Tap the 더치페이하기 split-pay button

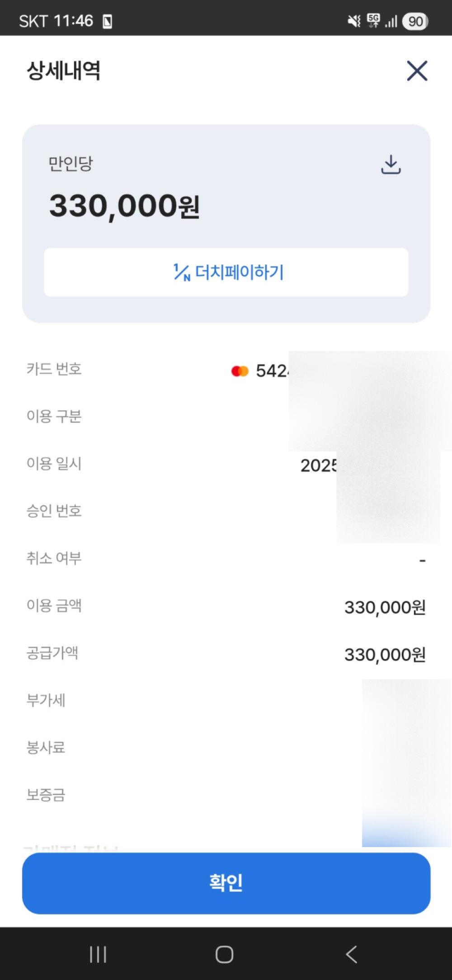coord(226,272)
